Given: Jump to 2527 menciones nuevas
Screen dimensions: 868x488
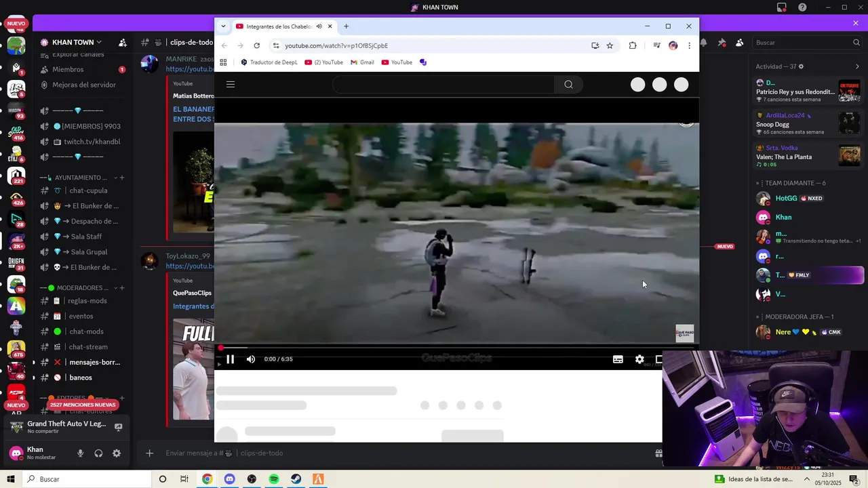Looking at the screenshot, I should click(83, 405).
